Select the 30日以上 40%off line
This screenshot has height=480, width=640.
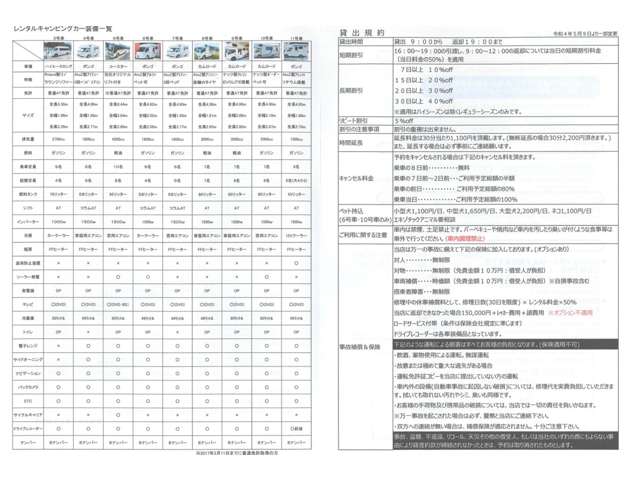tap(424, 101)
